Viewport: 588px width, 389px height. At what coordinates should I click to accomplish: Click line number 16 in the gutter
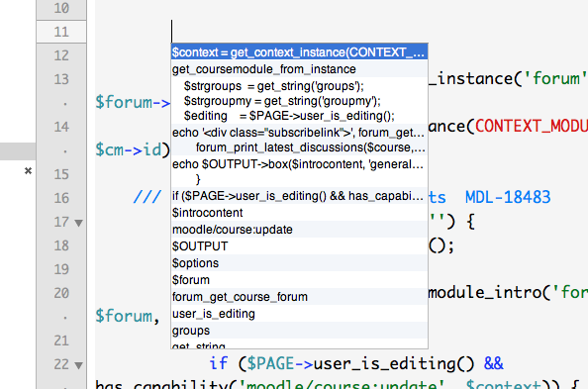pyautogui.click(x=61, y=198)
